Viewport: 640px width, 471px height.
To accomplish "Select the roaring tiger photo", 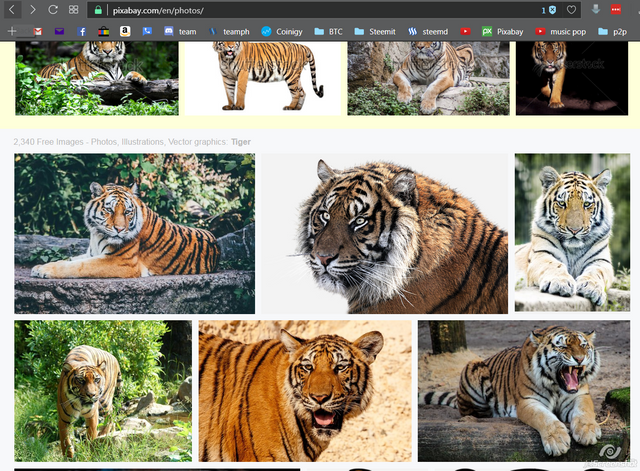I will point(522,390).
